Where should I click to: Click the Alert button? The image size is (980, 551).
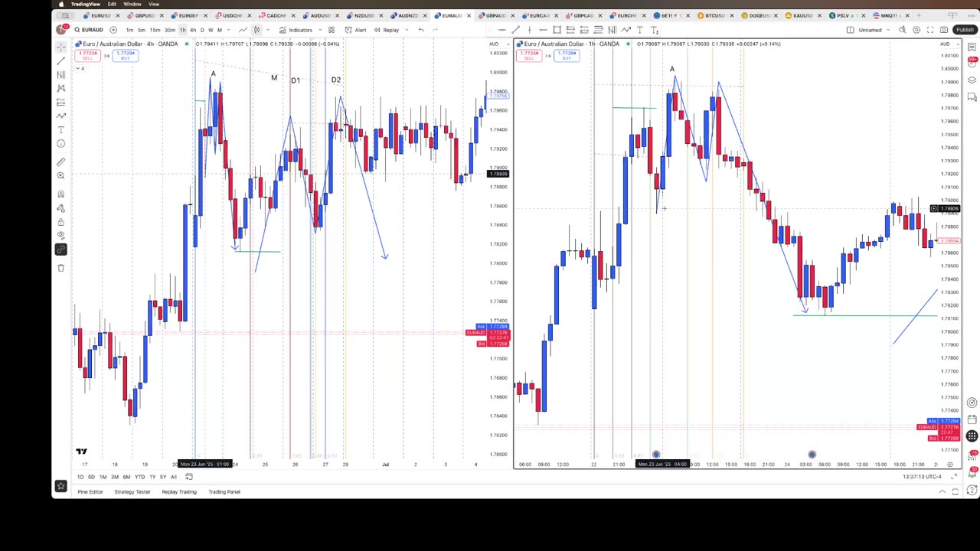(356, 30)
